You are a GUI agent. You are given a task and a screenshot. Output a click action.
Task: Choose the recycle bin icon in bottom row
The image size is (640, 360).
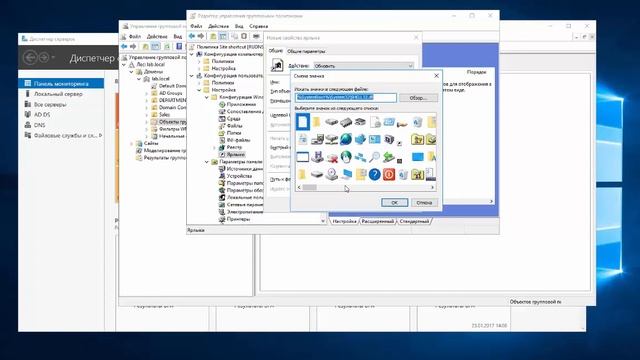point(403,174)
